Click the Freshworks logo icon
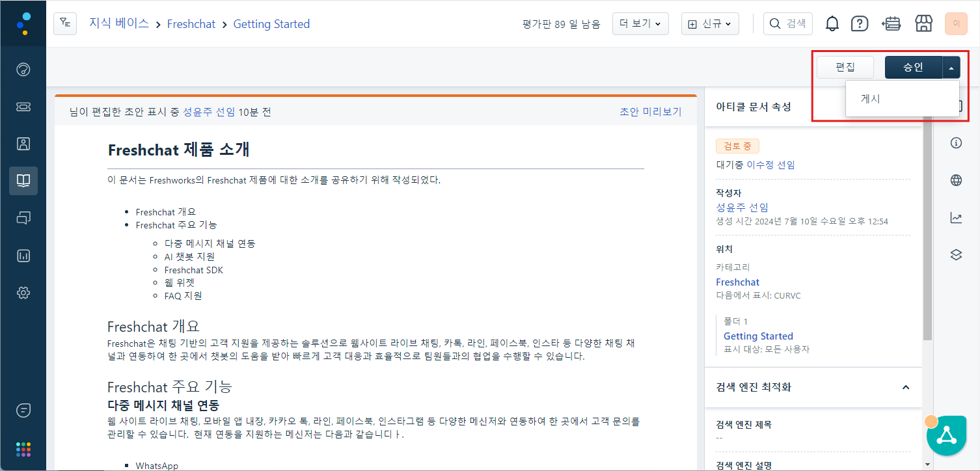980x471 pixels. [x=23, y=23]
